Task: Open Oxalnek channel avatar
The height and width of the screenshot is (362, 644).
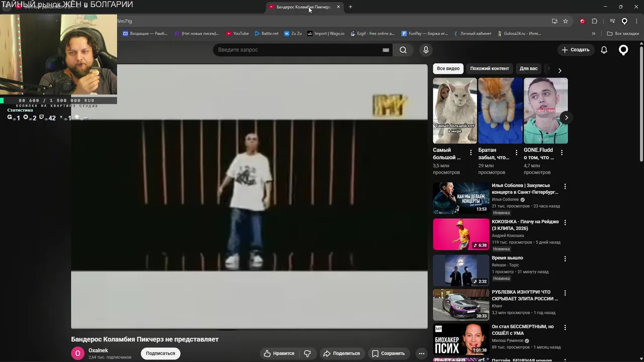Action: (x=77, y=353)
